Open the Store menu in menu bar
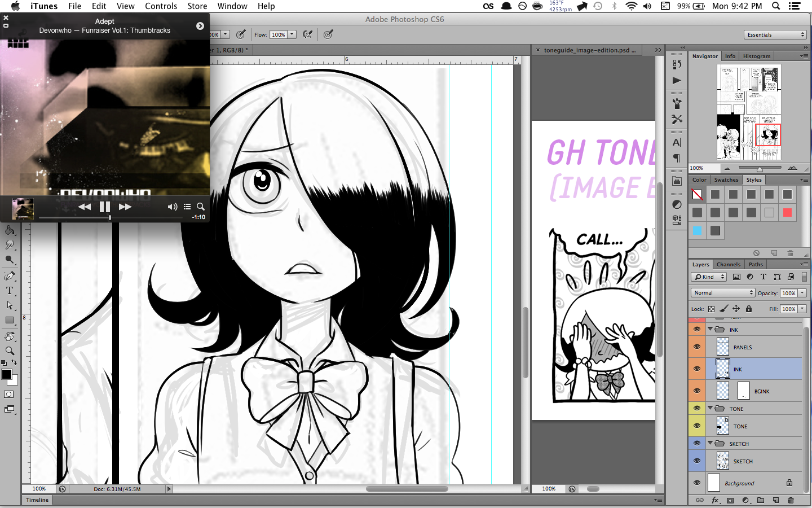The image size is (812, 508). [x=197, y=6]
